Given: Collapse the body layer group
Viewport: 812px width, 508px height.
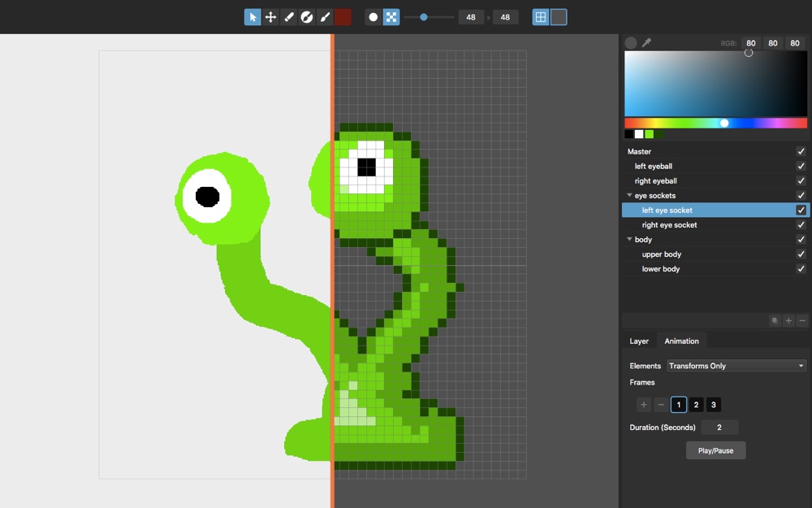Looking at the screenshot, I should [630, 240].
